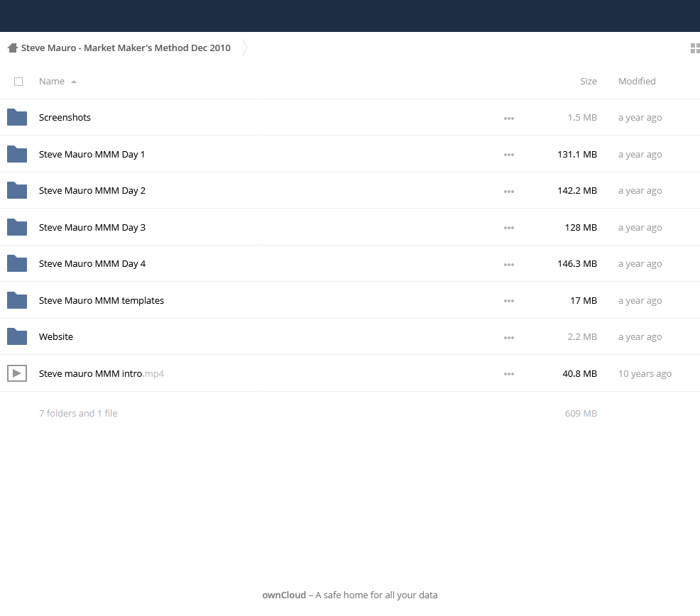
Task: Switch to grid view using the grid icon
Action: pos(695,48)
